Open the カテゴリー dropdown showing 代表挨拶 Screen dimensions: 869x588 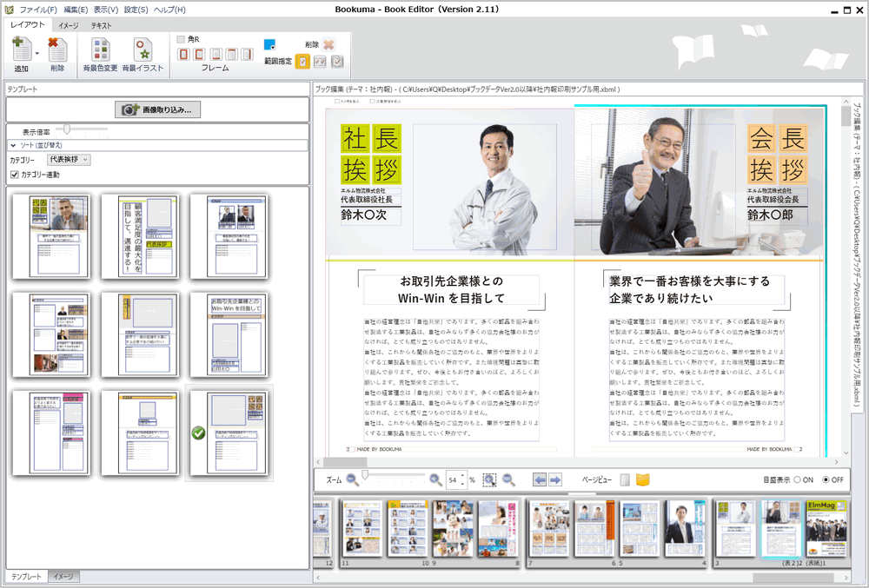pyautogui.click(x=70, y=159)
